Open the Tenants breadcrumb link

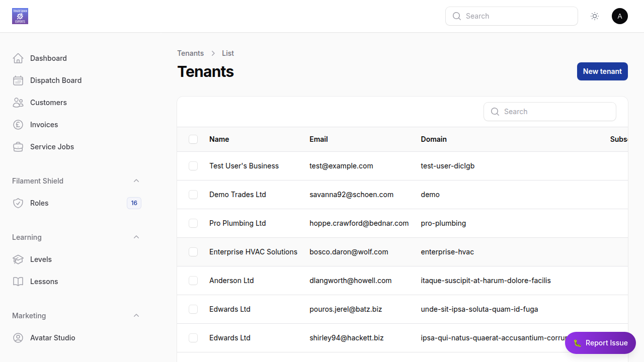pos(190,53)
